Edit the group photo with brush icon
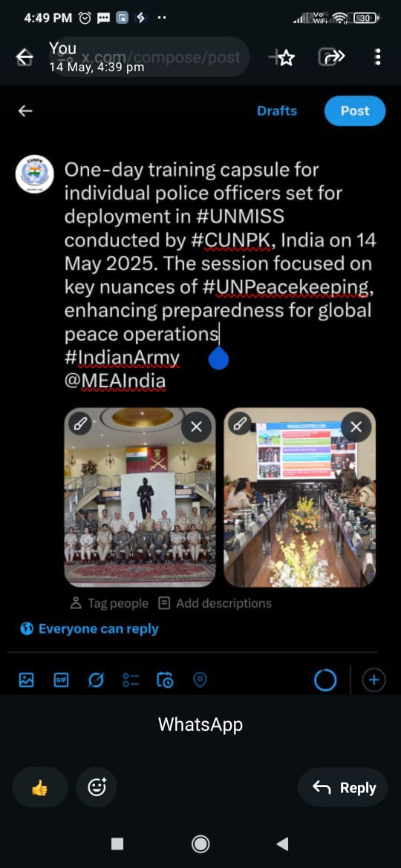Screen dimensions: 401x868 81,424
